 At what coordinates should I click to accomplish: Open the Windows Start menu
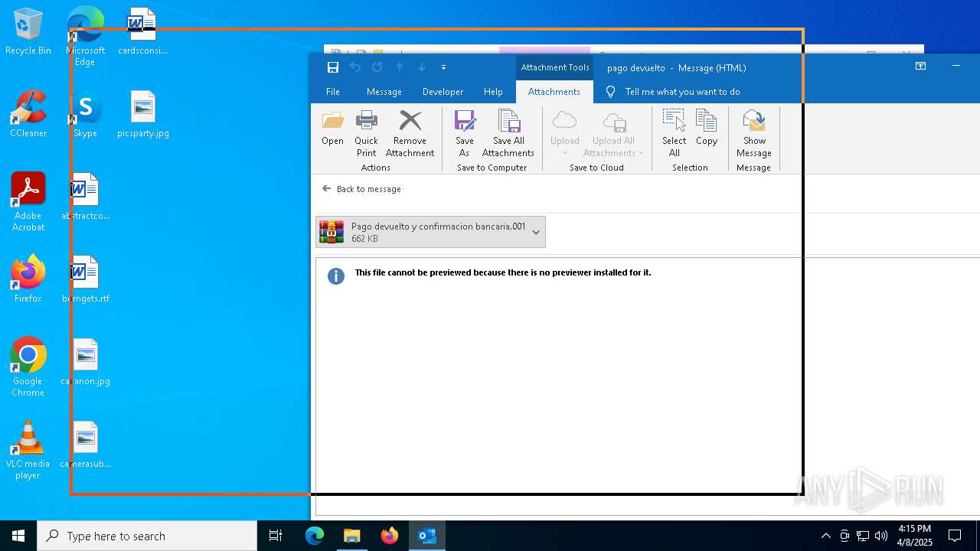tap(18, 536)
